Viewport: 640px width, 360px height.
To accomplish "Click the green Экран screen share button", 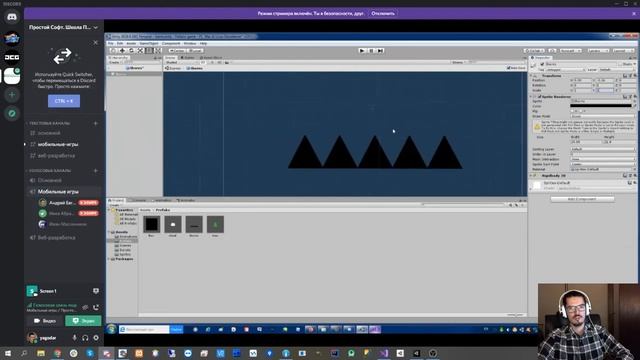I will point(83,321).
